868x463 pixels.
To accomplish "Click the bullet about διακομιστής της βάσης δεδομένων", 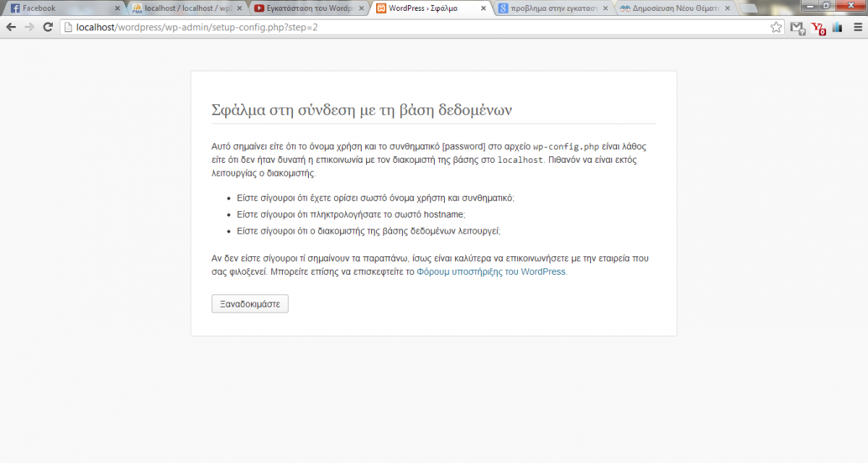I will 368,231.
